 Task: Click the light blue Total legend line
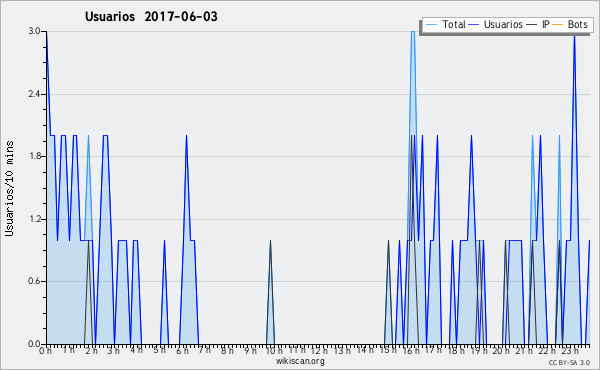click(x=431, y=25)
